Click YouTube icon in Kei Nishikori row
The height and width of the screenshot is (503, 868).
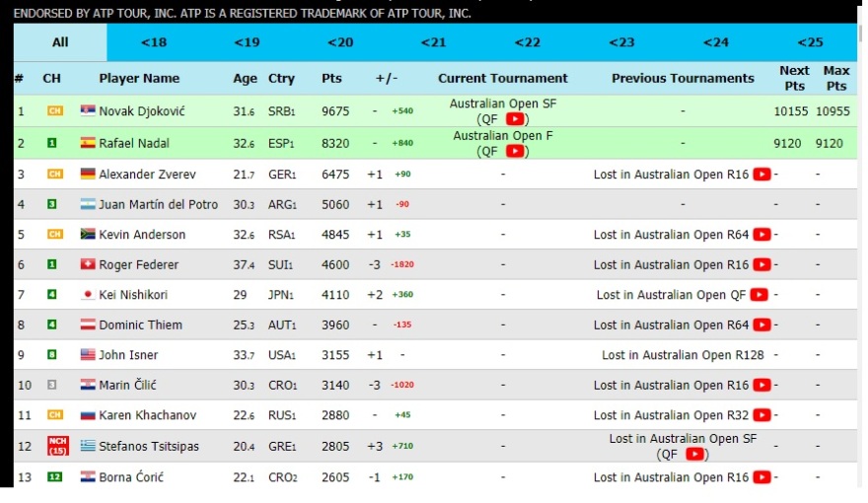click(x=759, y=295)
